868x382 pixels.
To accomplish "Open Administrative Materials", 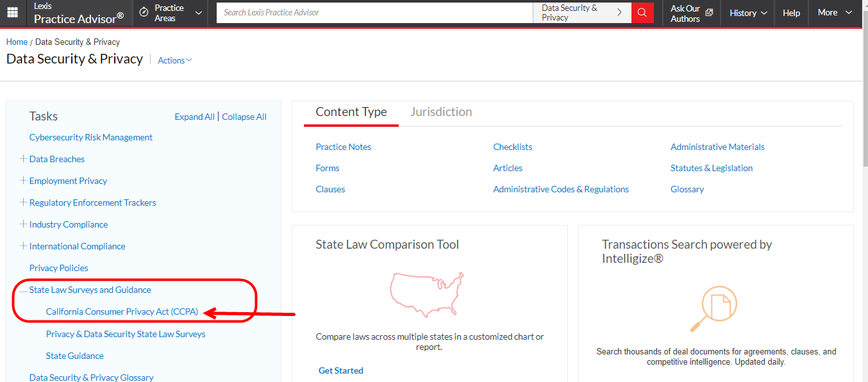I will tap(717, 147).
